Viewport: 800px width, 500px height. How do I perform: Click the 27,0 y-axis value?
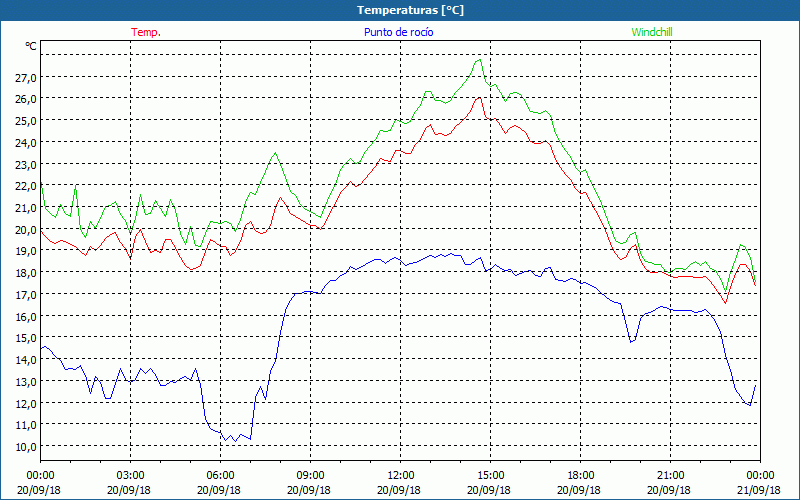tap(27, 78)
